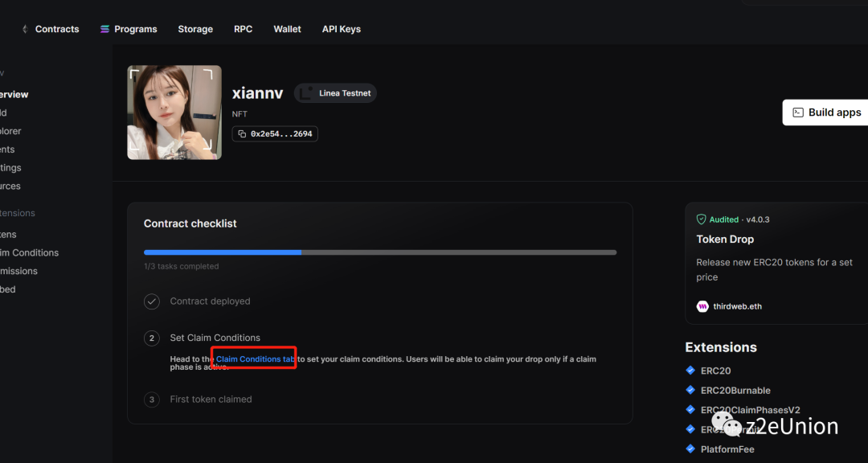This screenshot has width=868, height=463.
Task: Go to the Wallet nav item
Action: coord(287,29)
